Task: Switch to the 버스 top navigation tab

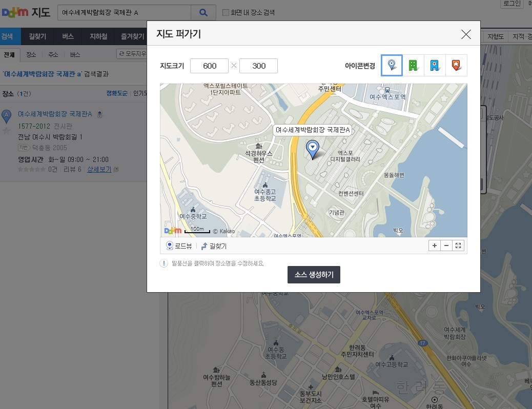Action: pyautogui.click(x=68, y=36)
